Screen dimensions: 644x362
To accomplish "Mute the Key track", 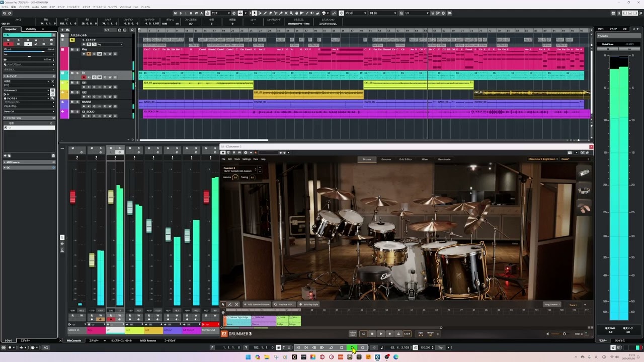I will click(72, 49).
